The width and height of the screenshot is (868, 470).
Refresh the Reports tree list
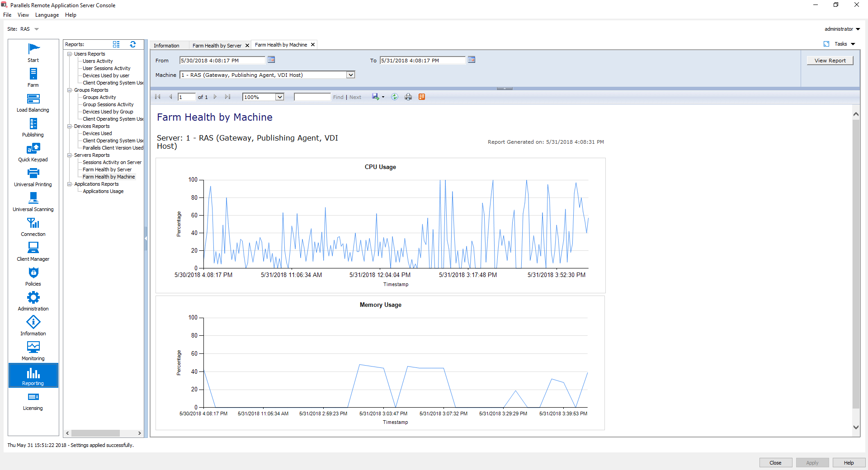pos(133,44)
